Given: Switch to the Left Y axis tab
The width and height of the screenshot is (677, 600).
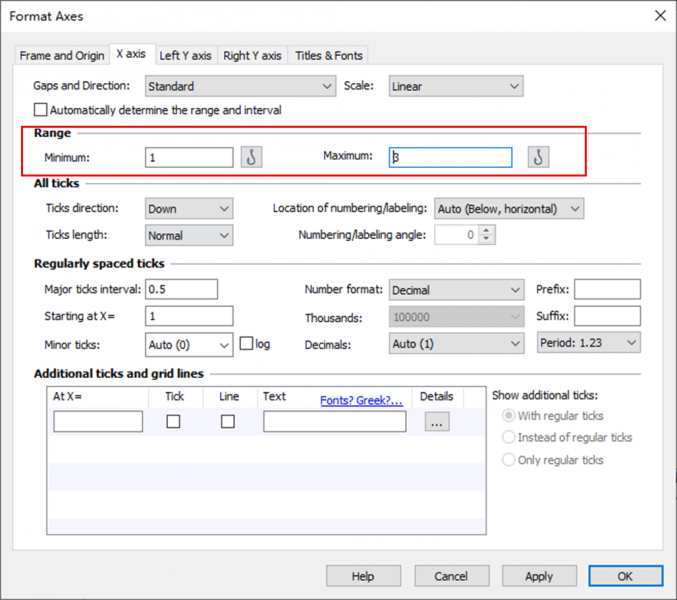Looking at the screenshot, I should (x=185, y=55).
